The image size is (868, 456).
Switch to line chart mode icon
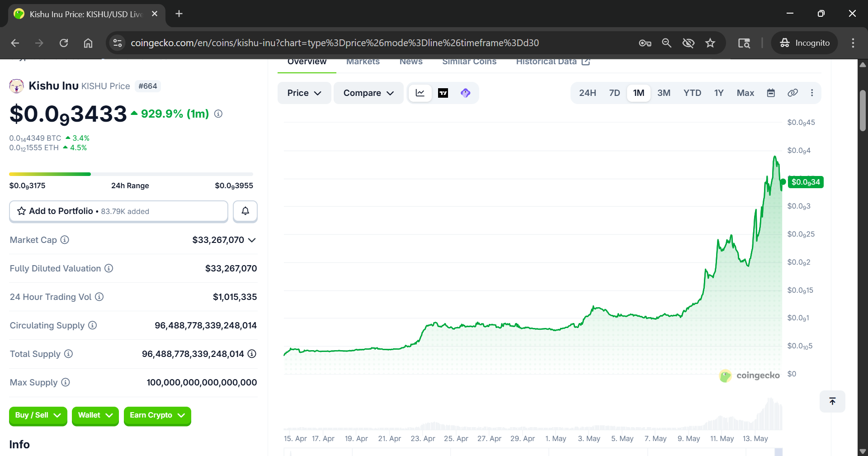[x=420, y=93]
